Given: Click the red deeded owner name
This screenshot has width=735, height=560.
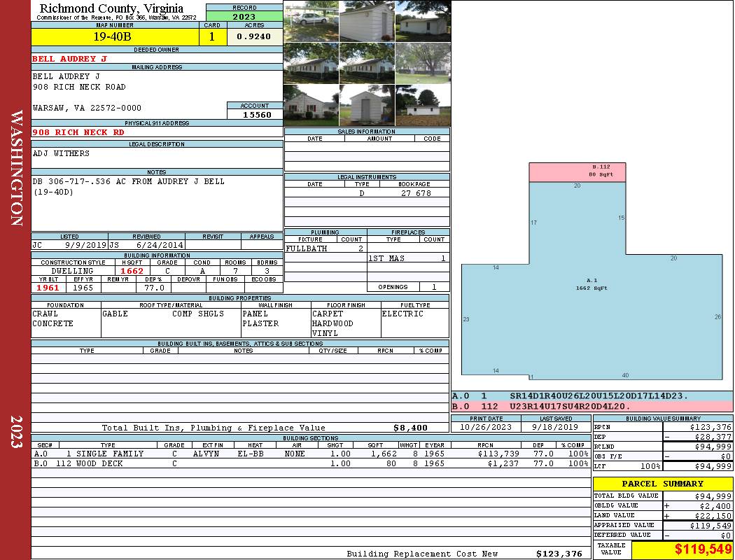Looking at the screenshot, I should [x=70, y=59].
